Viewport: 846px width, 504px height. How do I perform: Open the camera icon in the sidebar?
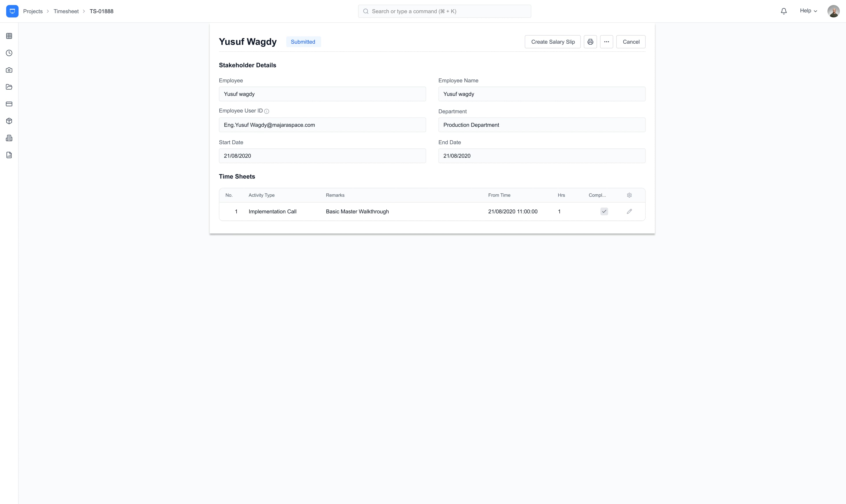9,70
